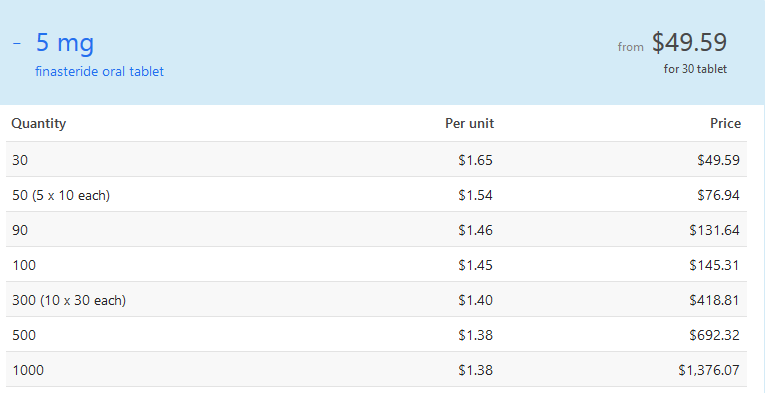This screenshot has width=771, height=393.
Task: Select the 100 quantity row
Action: pyautogui.click(x=376, y=265)
